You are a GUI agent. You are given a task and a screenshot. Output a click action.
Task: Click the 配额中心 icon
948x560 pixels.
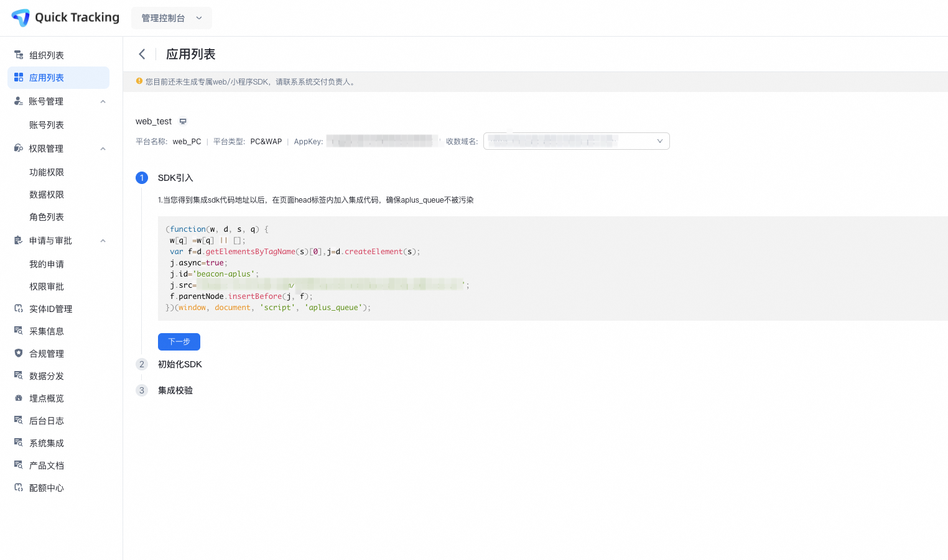[x=19, y=488]
